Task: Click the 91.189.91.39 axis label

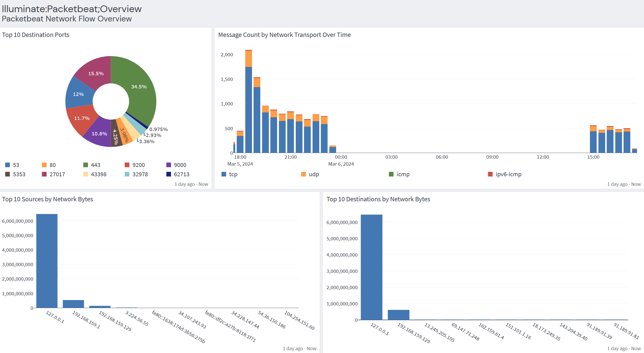Action: (599, 331)
